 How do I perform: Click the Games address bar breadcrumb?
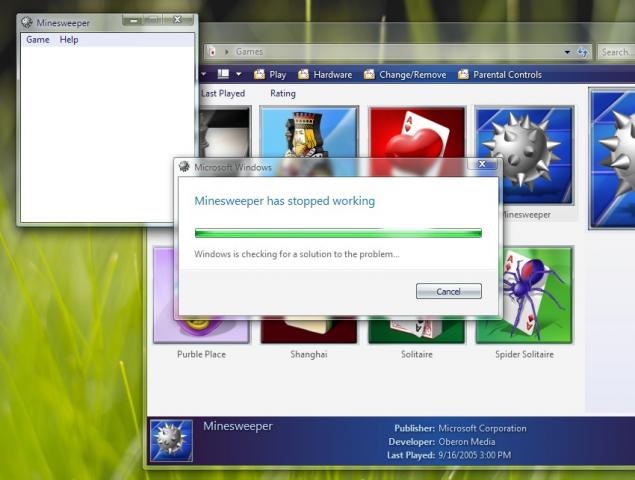(x=249, y=52)
